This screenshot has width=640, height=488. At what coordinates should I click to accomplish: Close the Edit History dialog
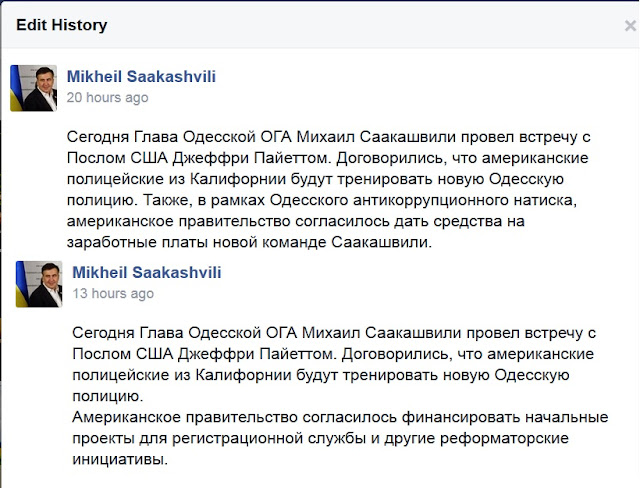tap(630, 26)
